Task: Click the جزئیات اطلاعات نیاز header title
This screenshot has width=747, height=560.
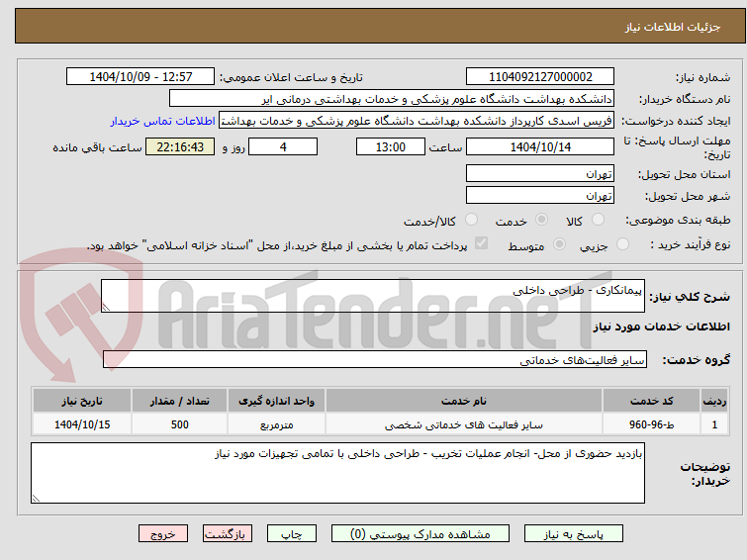Action: pyautogui.click(x=673, y=27)
